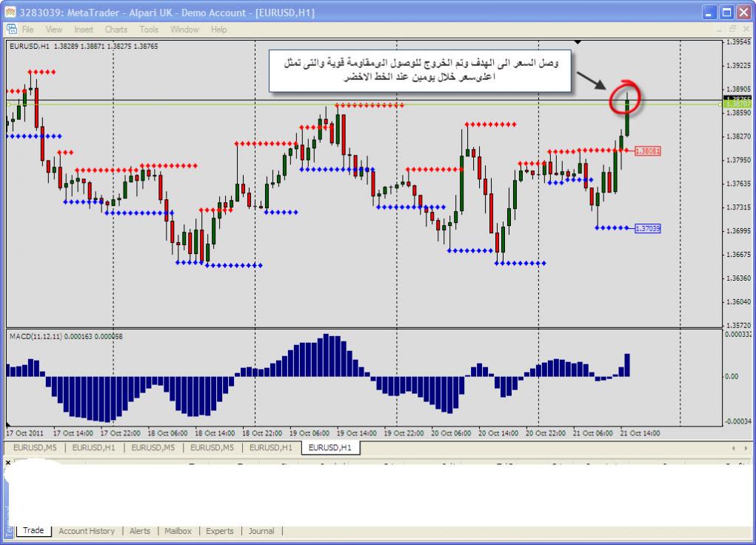Minimize the inner chart window
This screenshot has width=756, height=545.
point(719,30)
